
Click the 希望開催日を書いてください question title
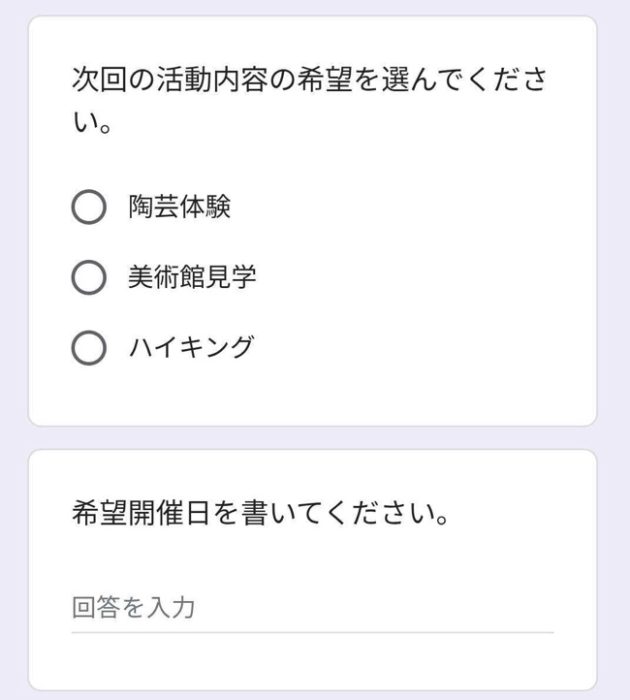coord(259,516)
